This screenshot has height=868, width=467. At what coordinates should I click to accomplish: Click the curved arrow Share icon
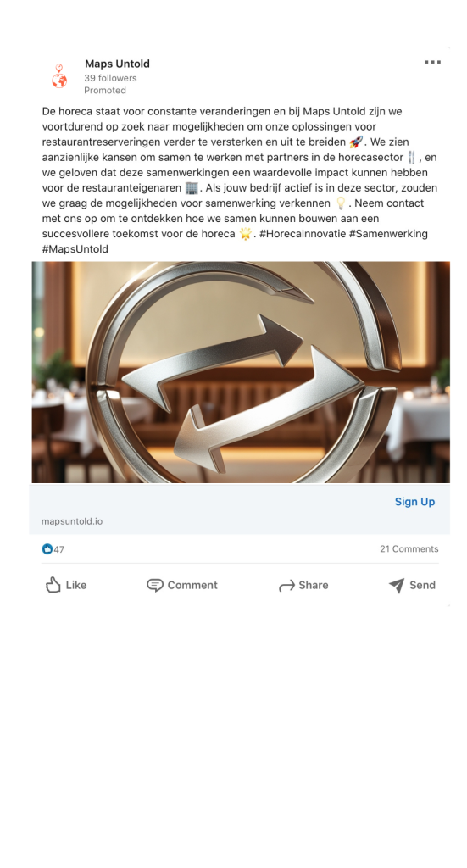(x=286, y=586)
